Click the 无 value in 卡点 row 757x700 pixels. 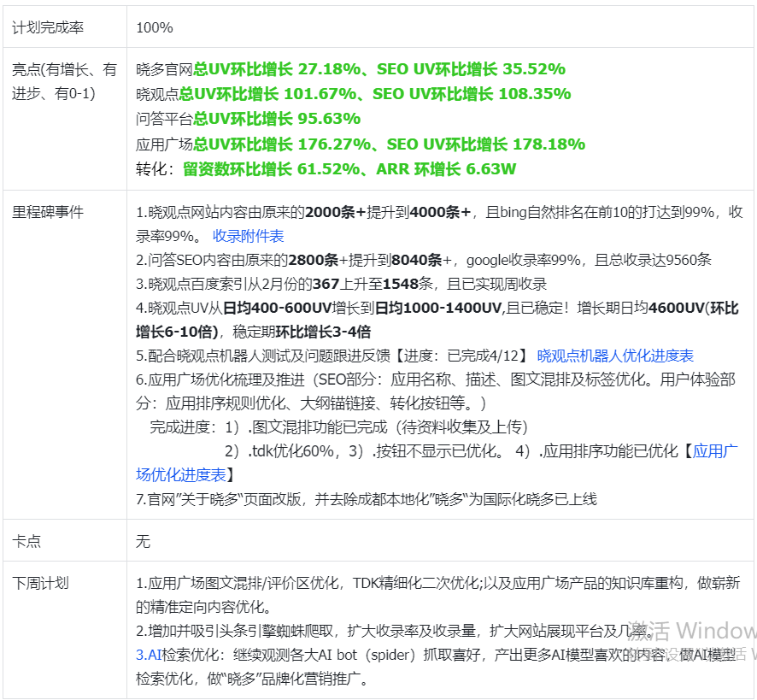pyautogui.click(x=143, y=540)
